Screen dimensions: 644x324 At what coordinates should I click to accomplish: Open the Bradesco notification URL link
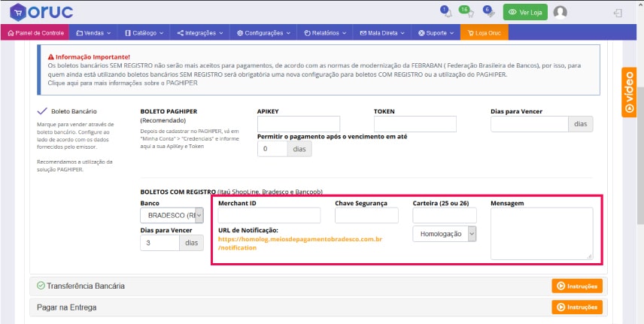300,243
